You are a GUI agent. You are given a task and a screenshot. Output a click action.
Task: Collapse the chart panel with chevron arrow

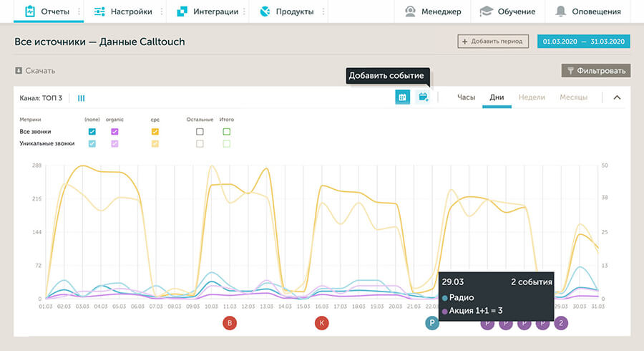tap(617, 97)
